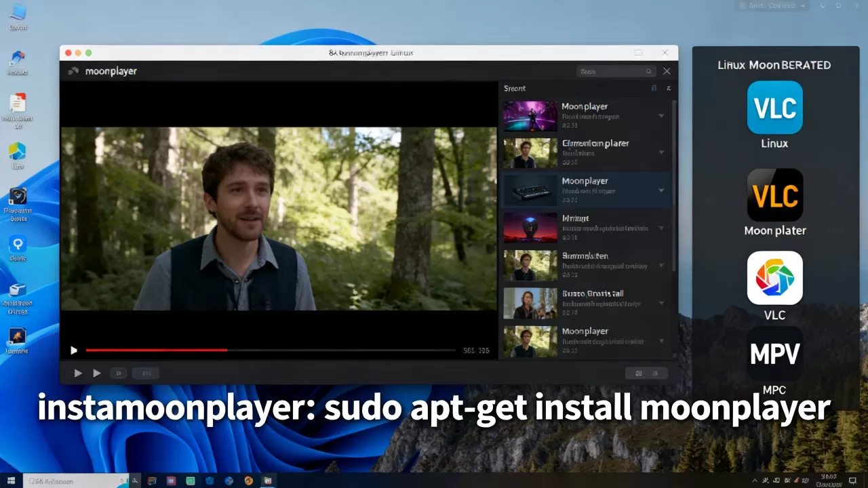Screen dimensions: 868x488
Task: Click the magnifier icon inside the search field
Action: pos(648,71)
